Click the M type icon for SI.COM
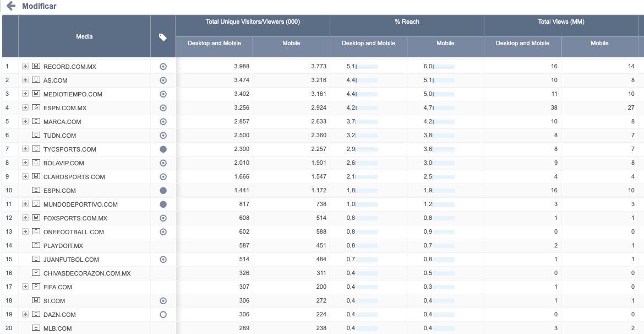644x334 pixels. pyautogui.click(x=36, y=301)
